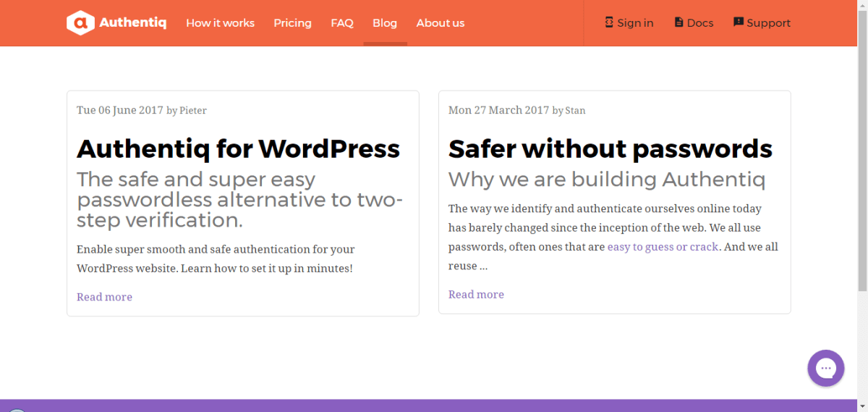Open the Authentiq for WordPress article title

coord(238,148)
